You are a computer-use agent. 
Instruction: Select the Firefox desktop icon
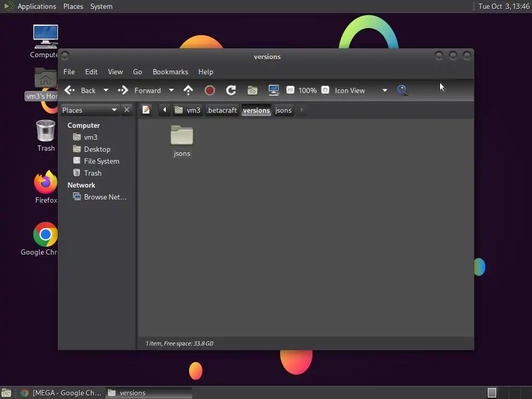coord(46,187)
